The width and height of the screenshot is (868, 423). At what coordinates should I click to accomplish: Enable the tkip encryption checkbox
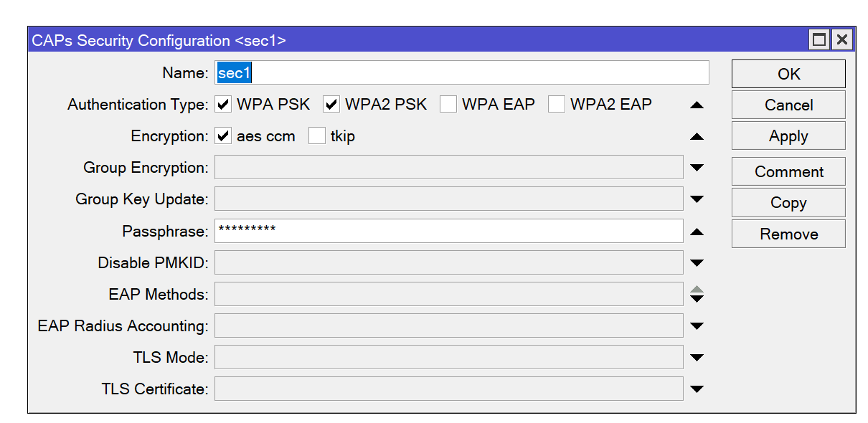317,136
